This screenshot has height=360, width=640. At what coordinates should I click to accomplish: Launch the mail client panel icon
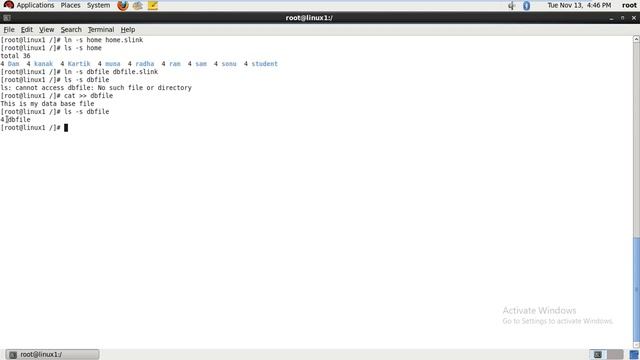click(x=138, y=5)
